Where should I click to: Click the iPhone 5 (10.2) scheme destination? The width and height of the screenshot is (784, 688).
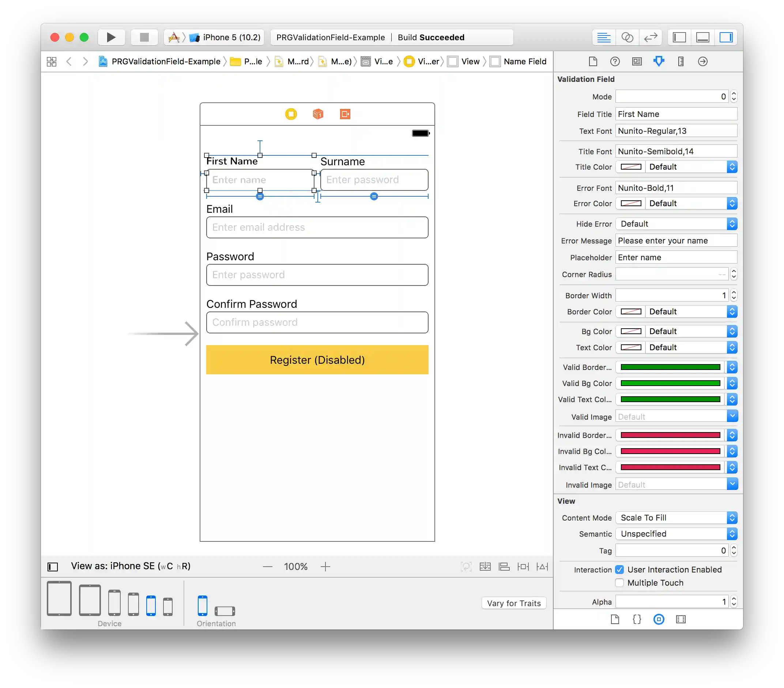point(231,37)
